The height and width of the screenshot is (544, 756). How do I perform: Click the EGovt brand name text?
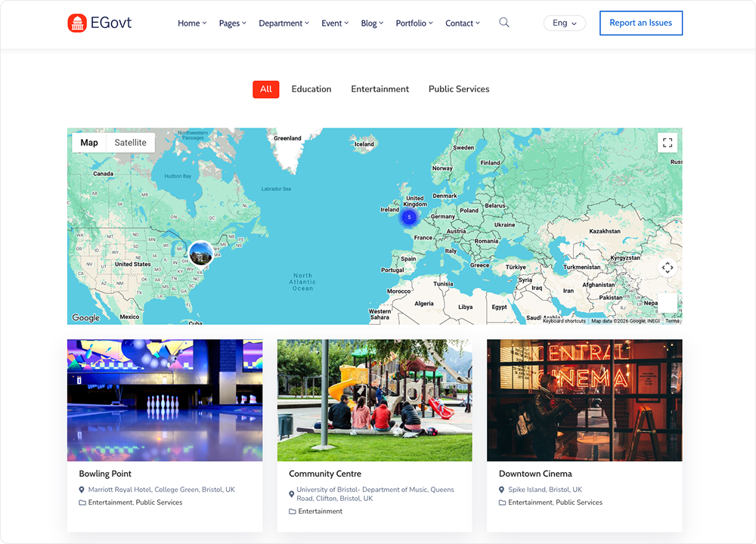point(111,23)
